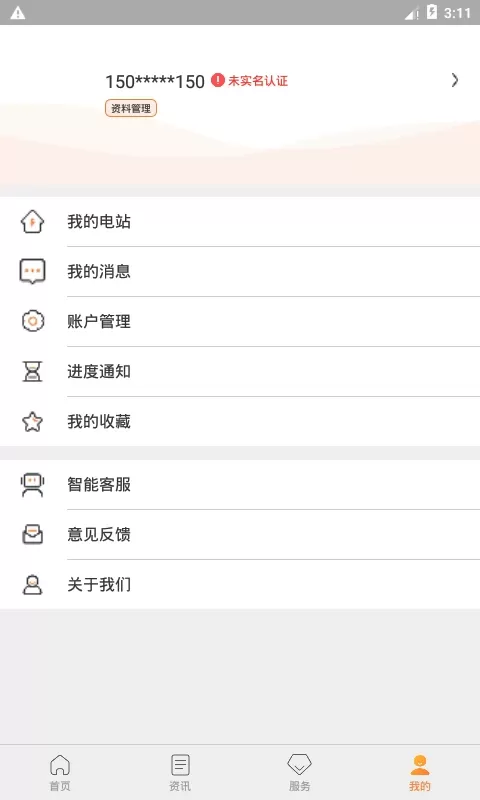
Task: Open the 未实名认证 verification link
Action: point(258,81)
